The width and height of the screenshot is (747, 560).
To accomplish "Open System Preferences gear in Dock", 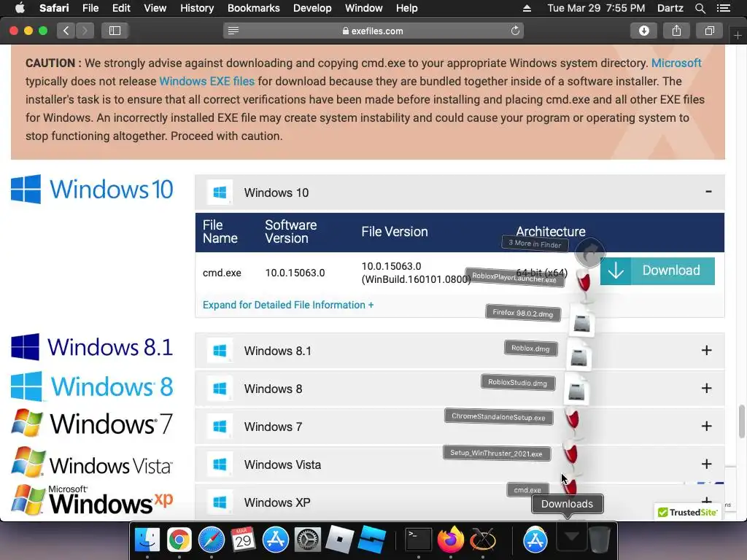I will (x=307, y=540).
